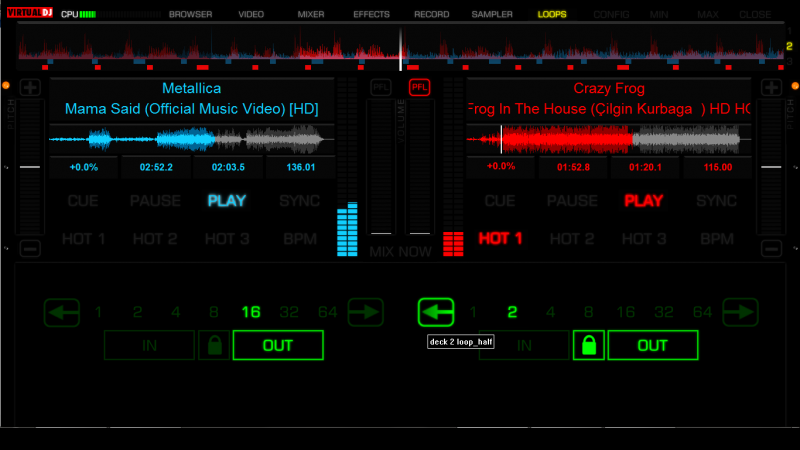Select deck 2 loop length 64
Screen dimensions: 800x450
703,312
